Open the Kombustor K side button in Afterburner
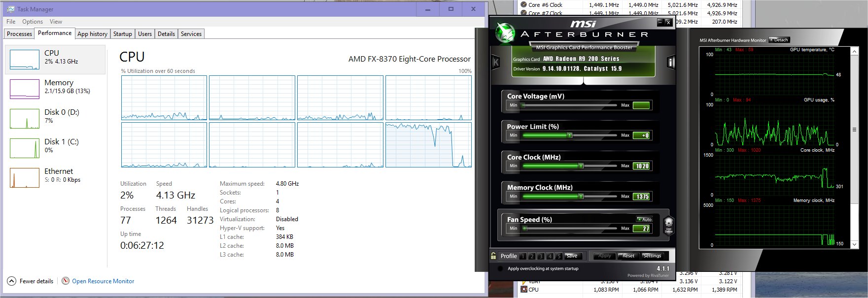This screenshot has width=868, height=298. 496,62
